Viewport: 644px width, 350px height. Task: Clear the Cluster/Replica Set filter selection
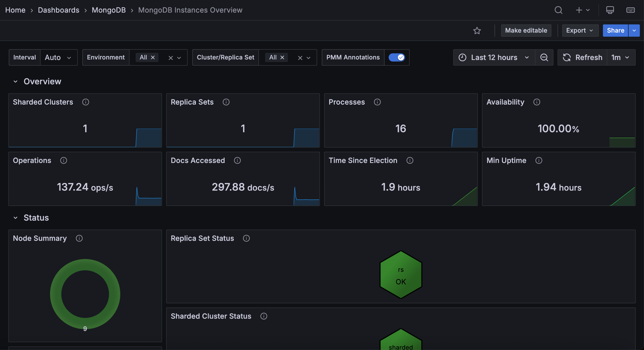pos(300,58)
